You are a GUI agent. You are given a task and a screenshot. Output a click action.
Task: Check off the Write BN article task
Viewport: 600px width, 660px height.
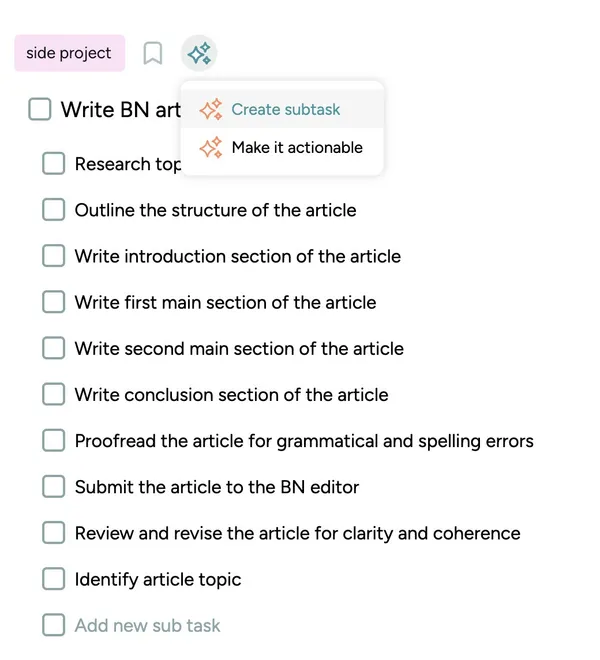coord(40,109)
